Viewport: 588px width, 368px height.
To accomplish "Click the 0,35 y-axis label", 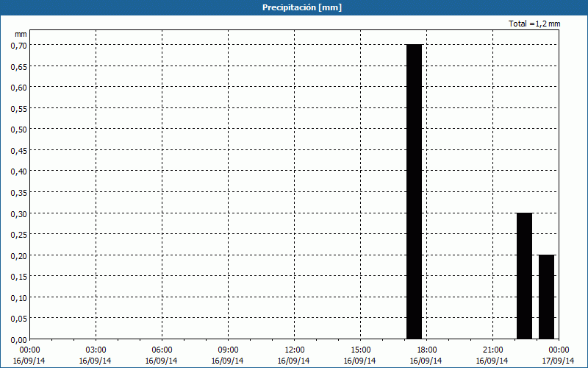I will tap(18, 192).
